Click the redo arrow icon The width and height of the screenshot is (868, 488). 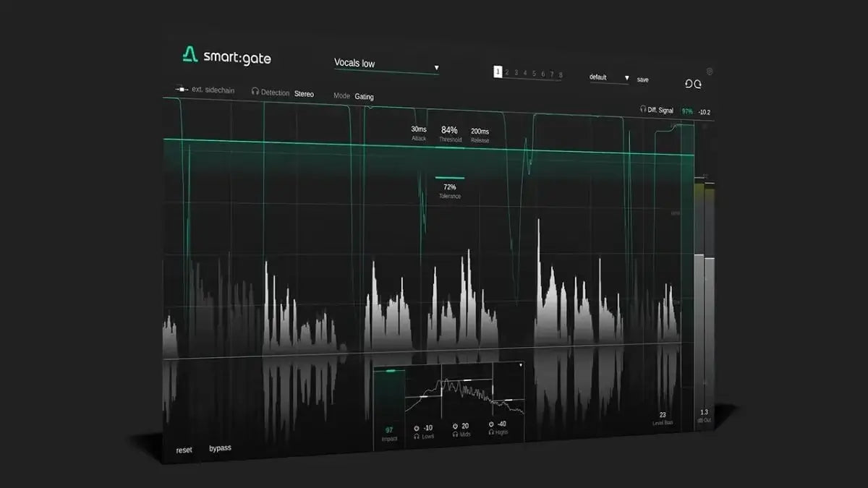tap(699, 83)
